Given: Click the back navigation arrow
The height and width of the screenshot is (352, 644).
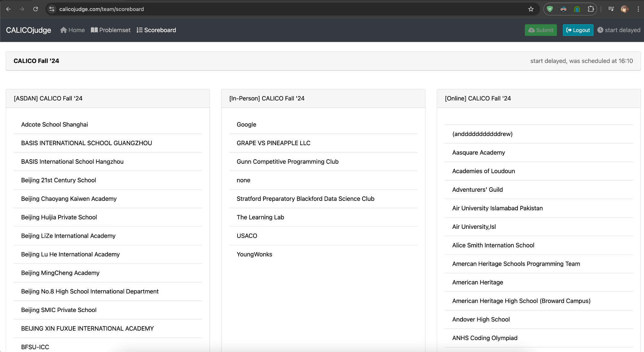Looking at the screenshot, I should (x=8, y=9).
